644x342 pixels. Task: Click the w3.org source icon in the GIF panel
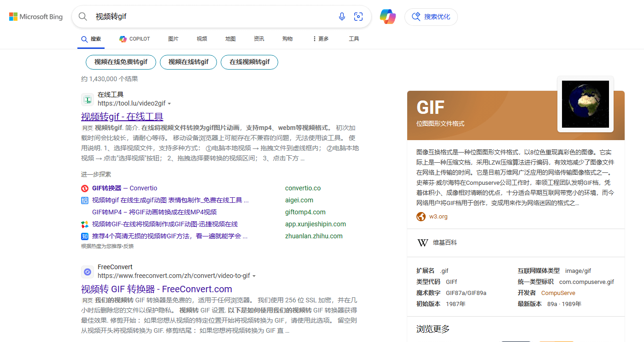point(421,216)
